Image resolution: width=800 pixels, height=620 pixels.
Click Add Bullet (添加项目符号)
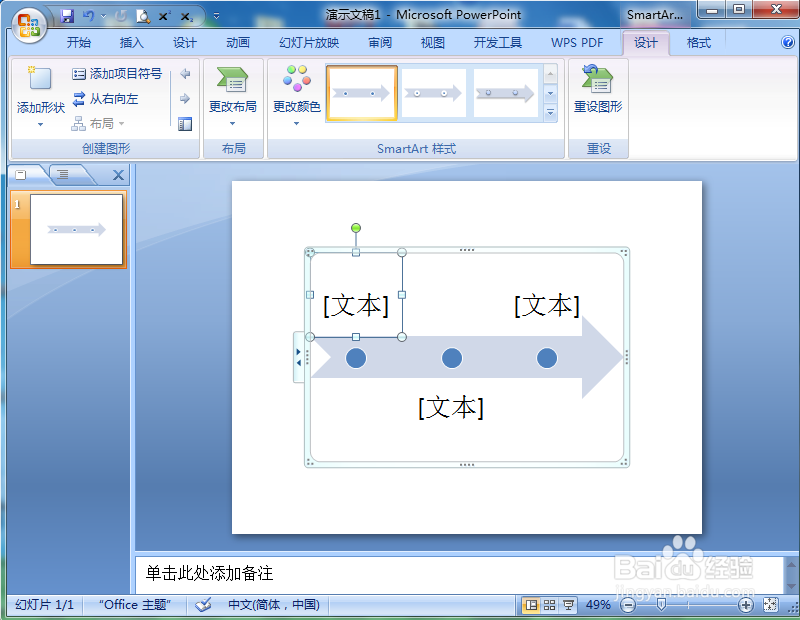click(x=117, y=73)
